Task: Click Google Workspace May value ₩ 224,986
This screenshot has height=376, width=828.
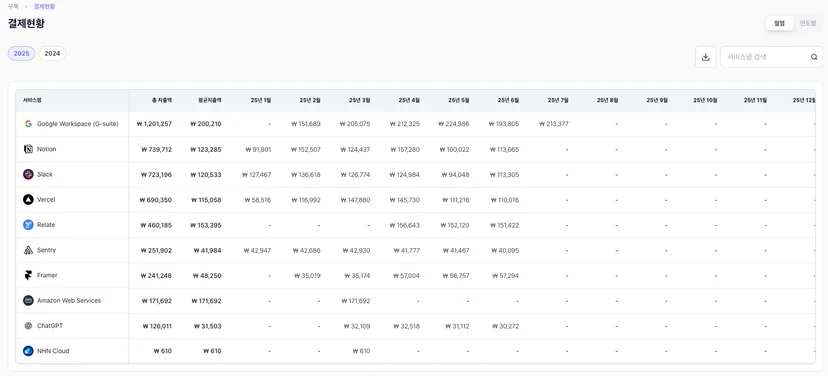Action: click(454, 124)
